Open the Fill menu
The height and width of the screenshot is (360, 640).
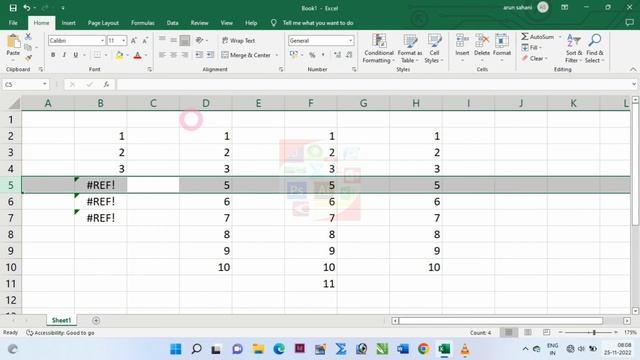(531, 48)
